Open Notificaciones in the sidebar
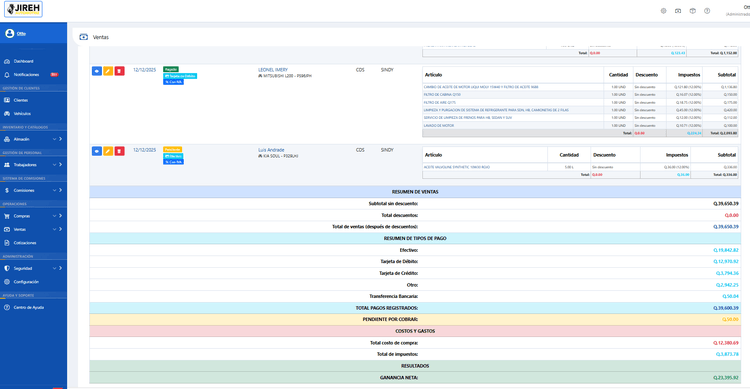 tap(26, 75)
